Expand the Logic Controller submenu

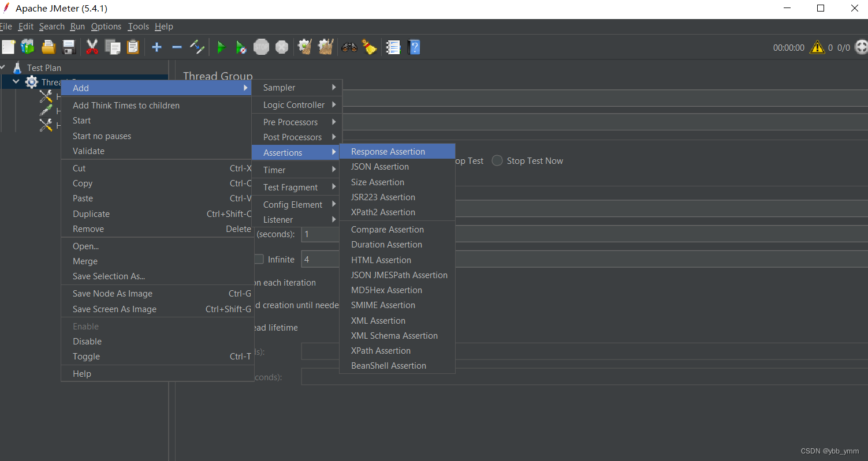click(297, 104)
